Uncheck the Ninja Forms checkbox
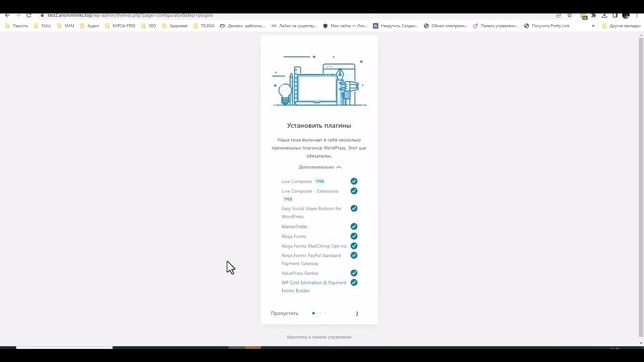The image size is (644, 362). point(354,236)
